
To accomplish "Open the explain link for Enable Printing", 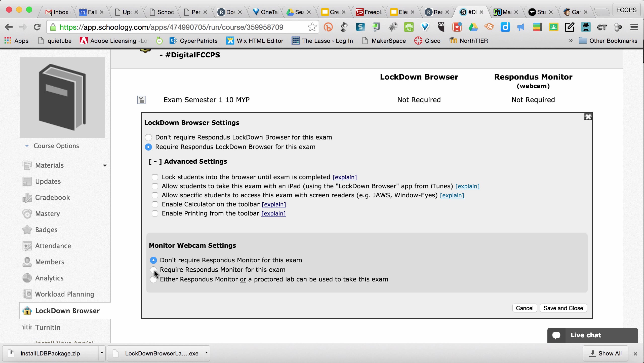I will click(273, 213).
